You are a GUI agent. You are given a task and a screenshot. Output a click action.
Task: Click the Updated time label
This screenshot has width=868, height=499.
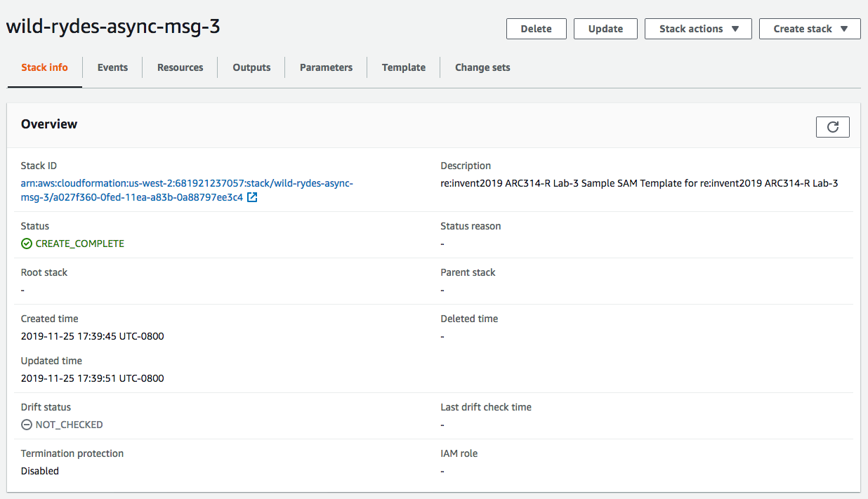pyautogui.click(x=51, y=361)
